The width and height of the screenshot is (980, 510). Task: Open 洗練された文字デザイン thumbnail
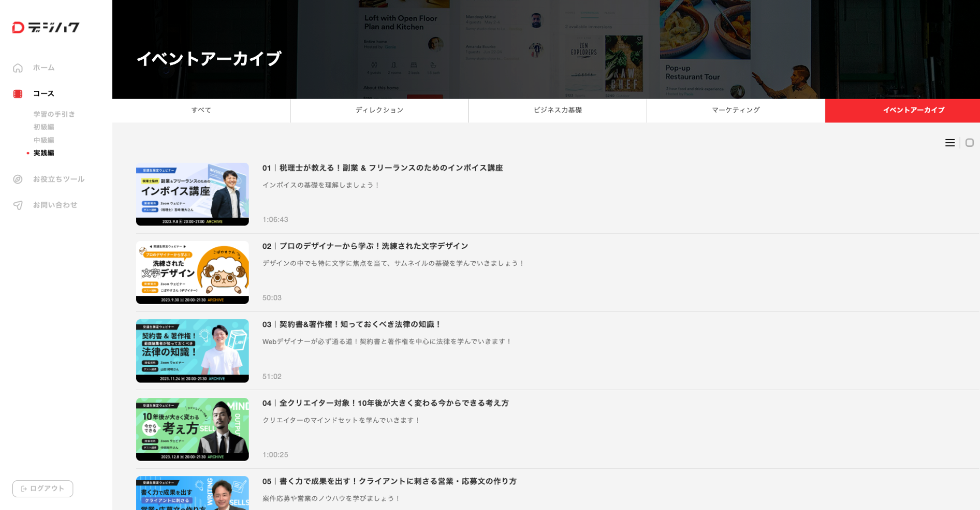192,272
